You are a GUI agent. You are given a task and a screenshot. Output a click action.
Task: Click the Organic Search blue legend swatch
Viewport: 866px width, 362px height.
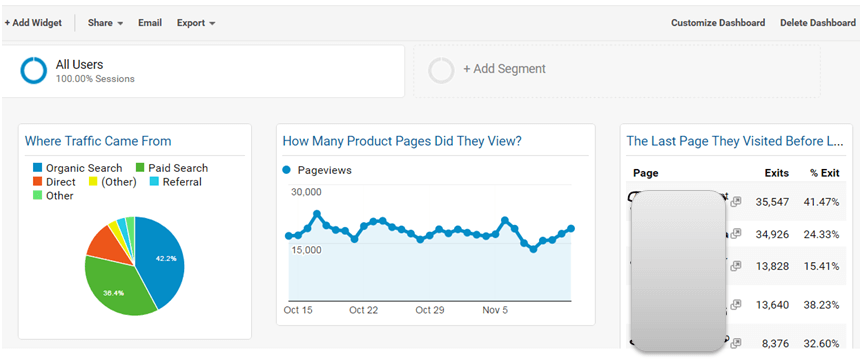tap(38, 168)
